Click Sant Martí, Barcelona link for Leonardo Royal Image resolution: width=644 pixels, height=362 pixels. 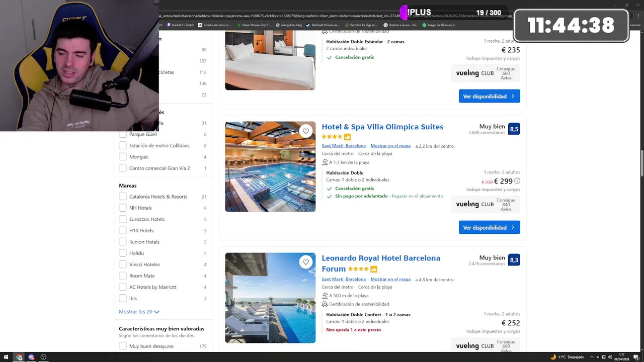[344, 280]
